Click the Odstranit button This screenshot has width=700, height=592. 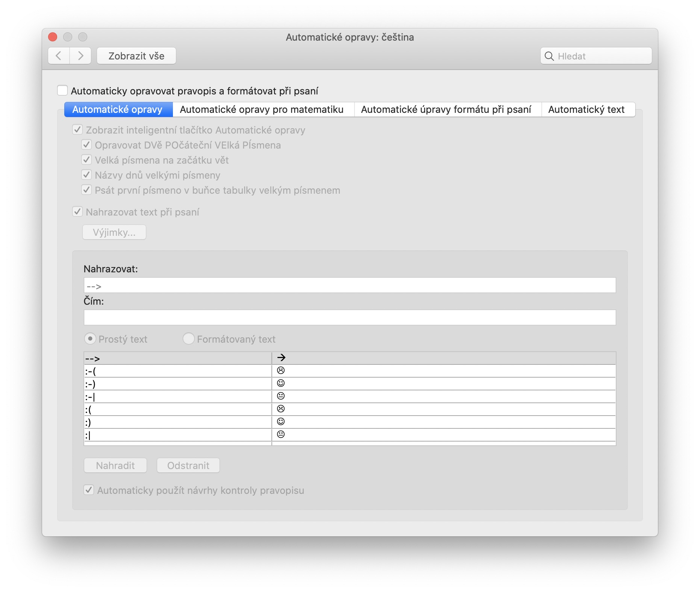coord(188,466)
